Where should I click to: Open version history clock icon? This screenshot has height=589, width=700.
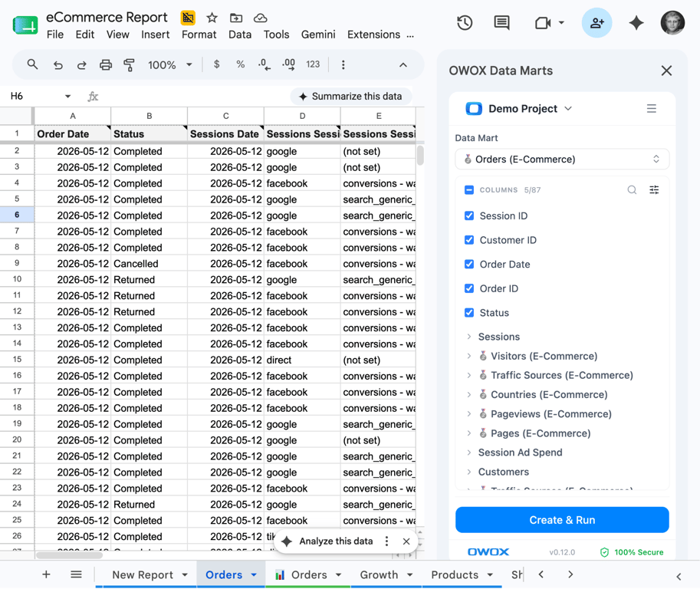click(x=465, y=23)
